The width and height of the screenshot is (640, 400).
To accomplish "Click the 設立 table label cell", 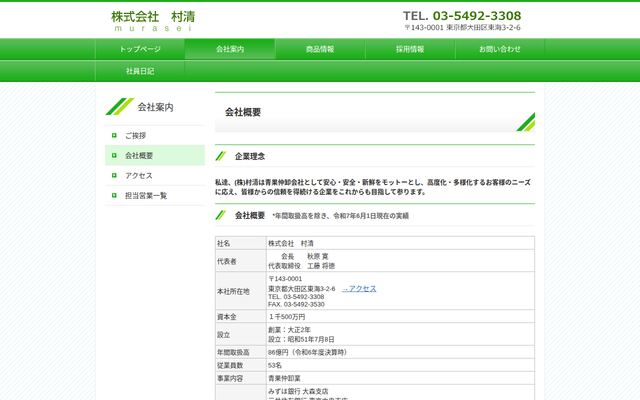I will click(x=241, y=334).
